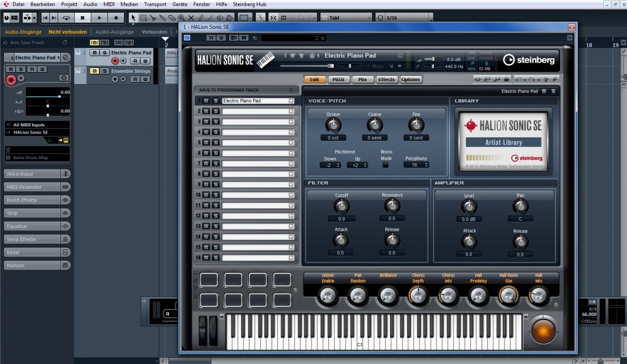Switch to the Edit tab in HALion
The image size is (627, 364).
click(314, 79)
